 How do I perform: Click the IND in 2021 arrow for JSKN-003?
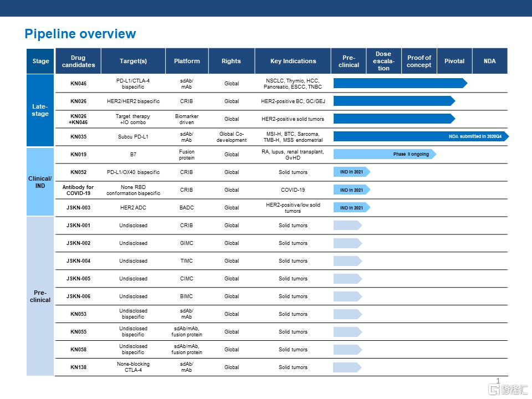[x=351, y=208]
